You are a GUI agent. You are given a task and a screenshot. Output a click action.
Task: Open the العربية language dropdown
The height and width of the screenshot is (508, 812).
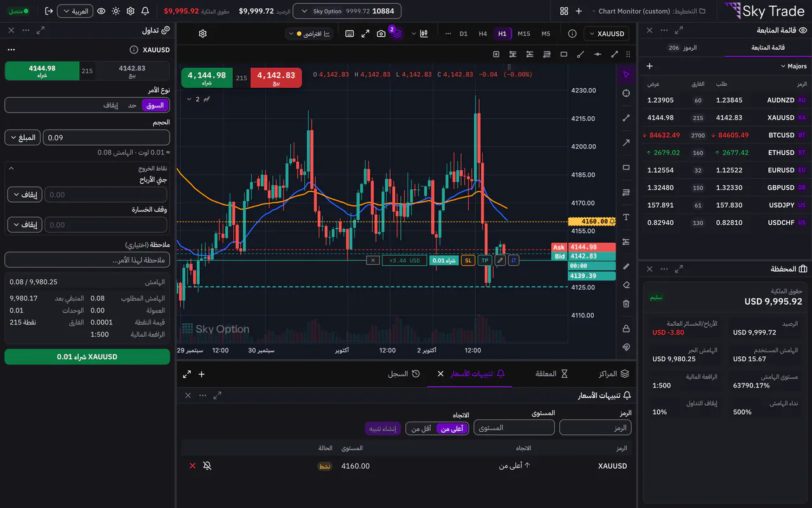click(x=75, y=11)
